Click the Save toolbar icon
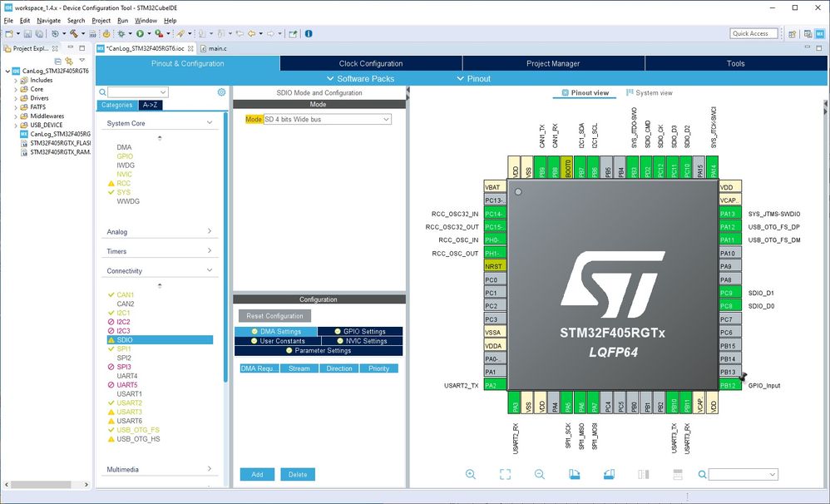Viewport: 830px width, 504px height. [27, 33]
